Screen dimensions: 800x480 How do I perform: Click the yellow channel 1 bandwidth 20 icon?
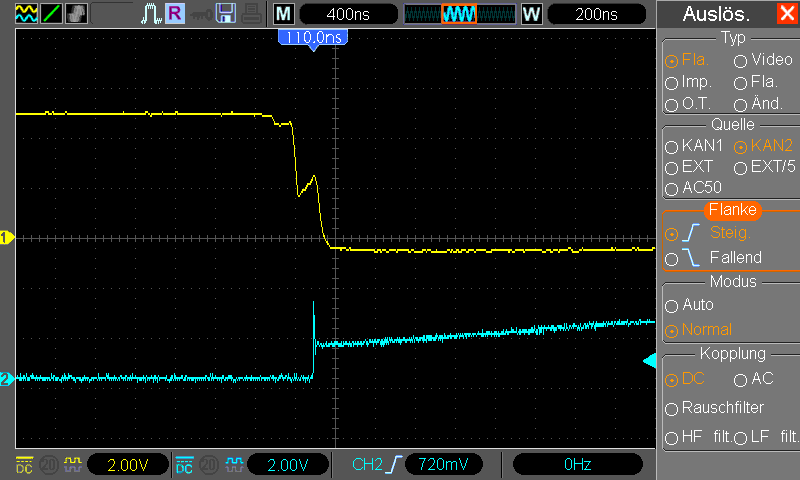point(48,465)
